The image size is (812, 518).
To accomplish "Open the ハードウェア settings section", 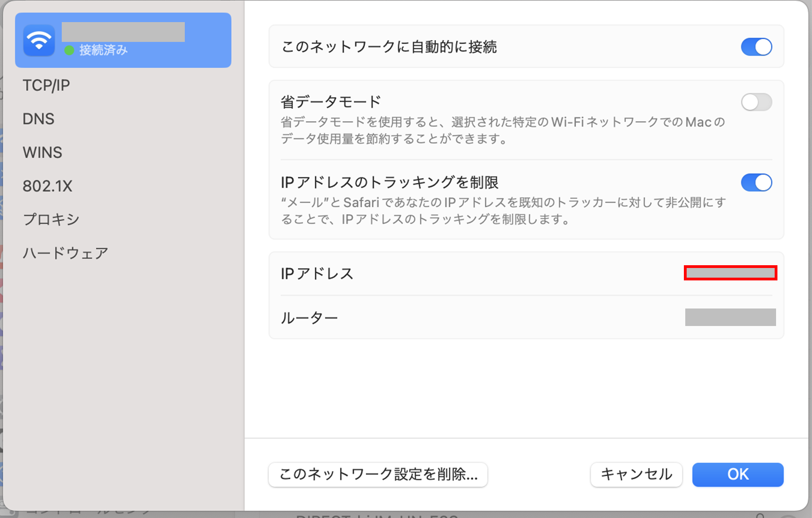I will [65, 253].
